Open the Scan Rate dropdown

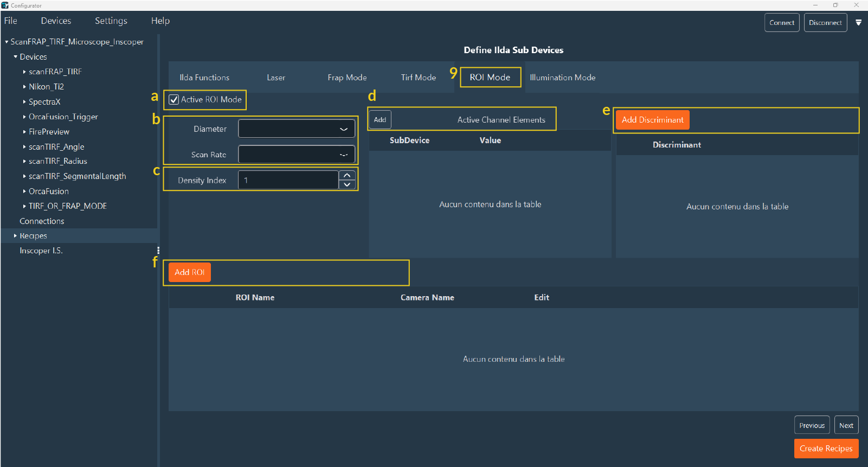pos(297,155)
